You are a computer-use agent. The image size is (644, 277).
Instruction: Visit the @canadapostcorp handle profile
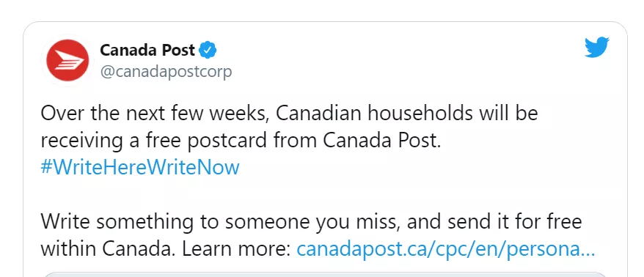tap(166, 72)
